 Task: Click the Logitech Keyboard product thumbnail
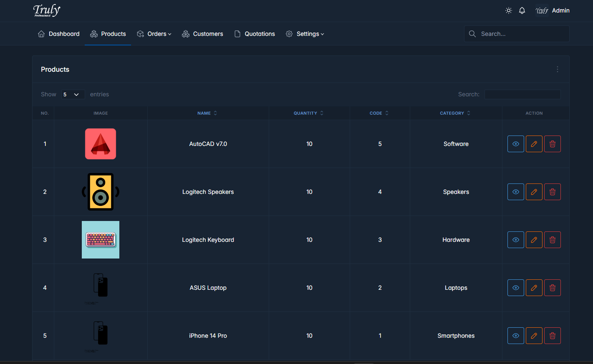point(101,240)
